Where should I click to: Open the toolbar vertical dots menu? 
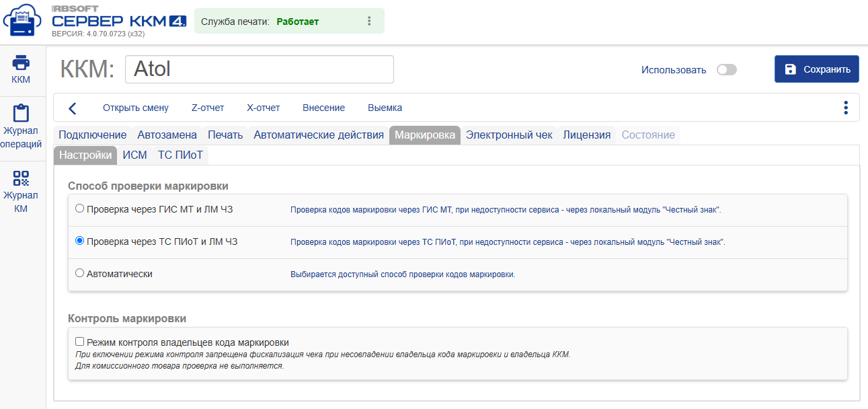click(x=845, y=108)
